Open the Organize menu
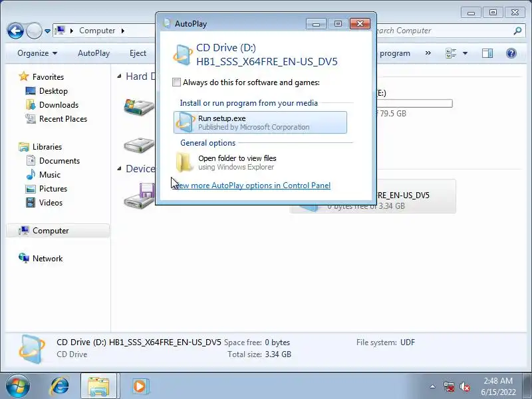 37,53
